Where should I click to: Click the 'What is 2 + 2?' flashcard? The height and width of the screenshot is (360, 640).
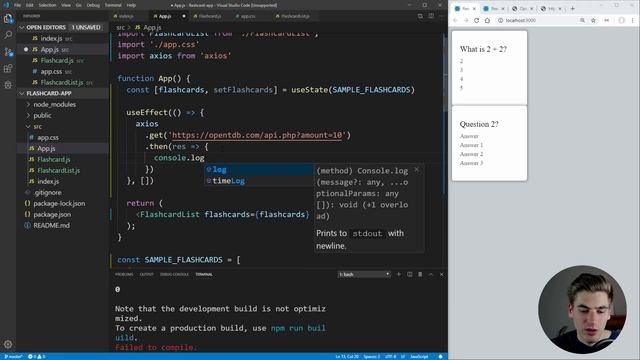(x=489, y=67)
